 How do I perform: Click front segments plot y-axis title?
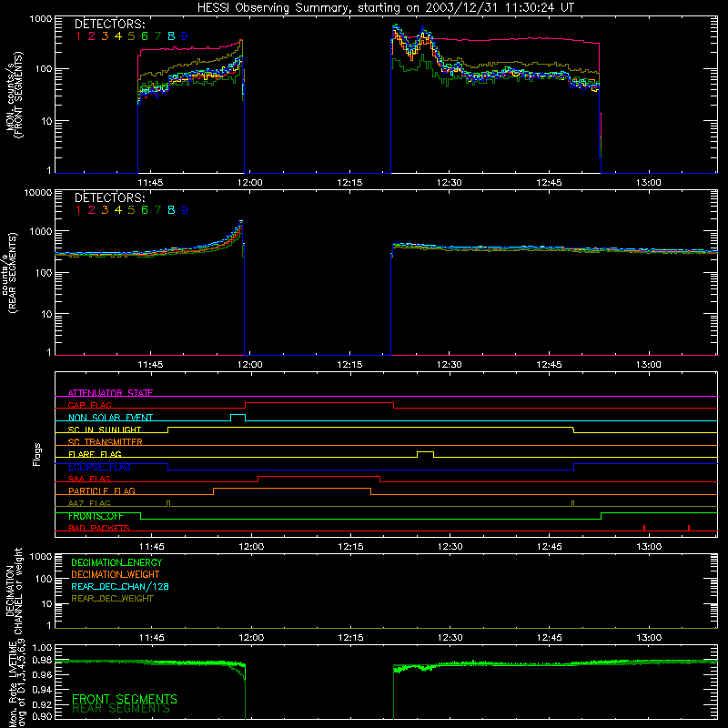(x=14, y=95)
